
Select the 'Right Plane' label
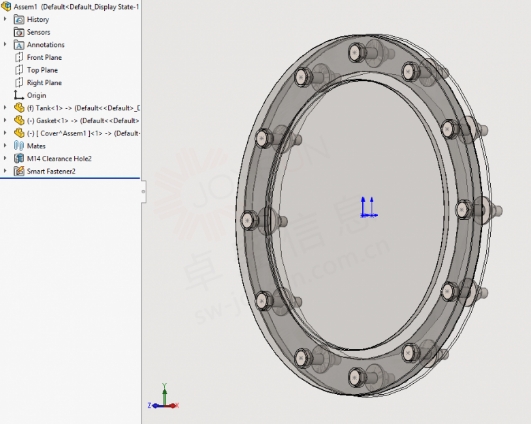coord(44,83)
